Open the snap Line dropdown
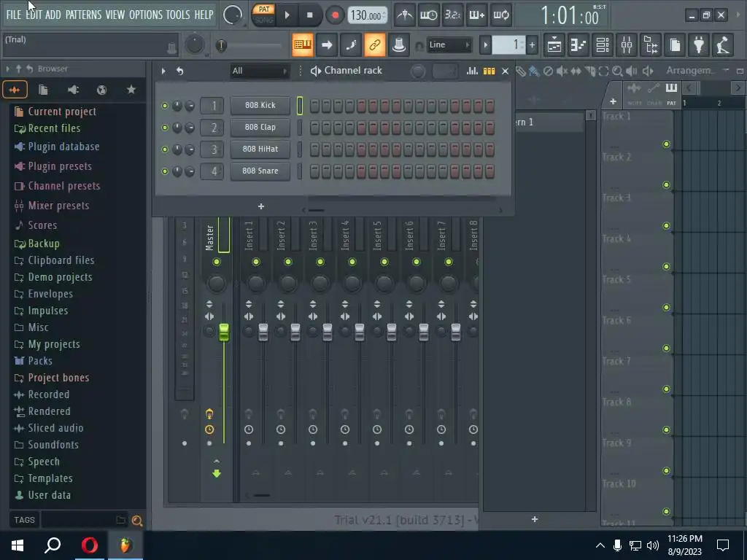This screenshot has height=560, width=747. tap(449, 44)
